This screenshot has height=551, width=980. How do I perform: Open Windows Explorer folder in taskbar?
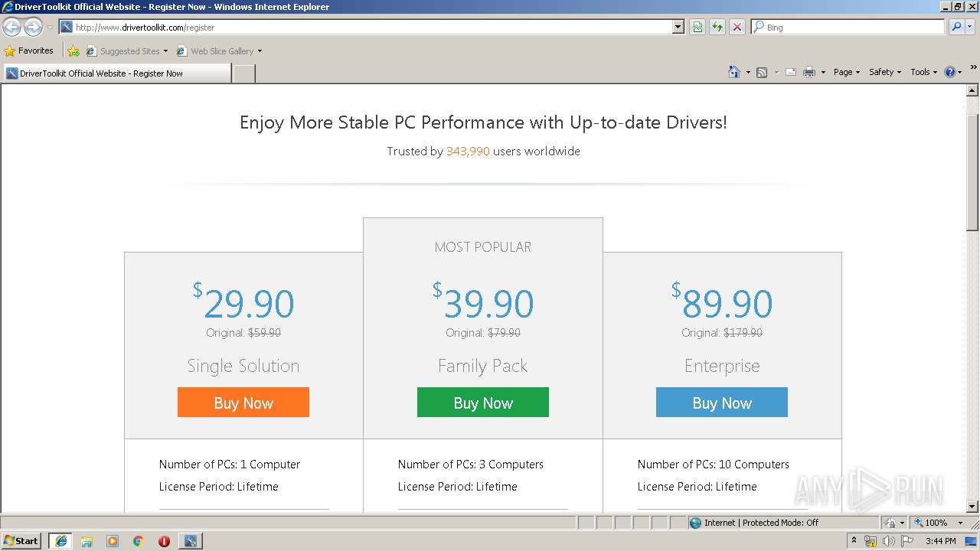coord(87,541)
